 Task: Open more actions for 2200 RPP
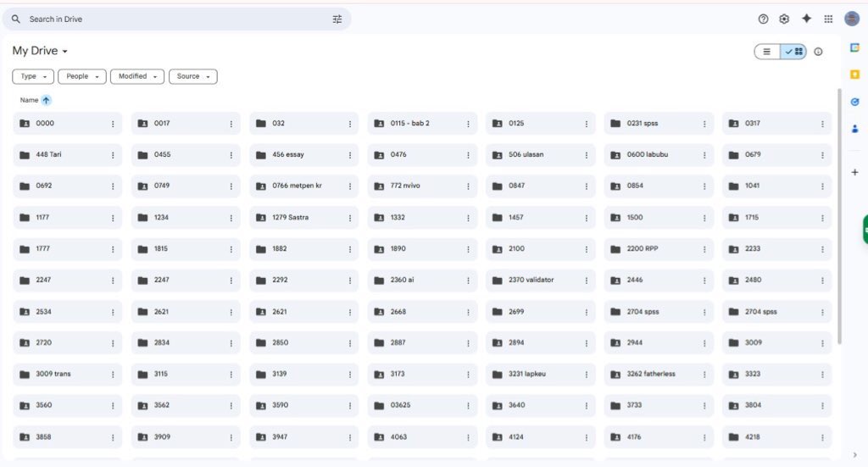point(704,249)
